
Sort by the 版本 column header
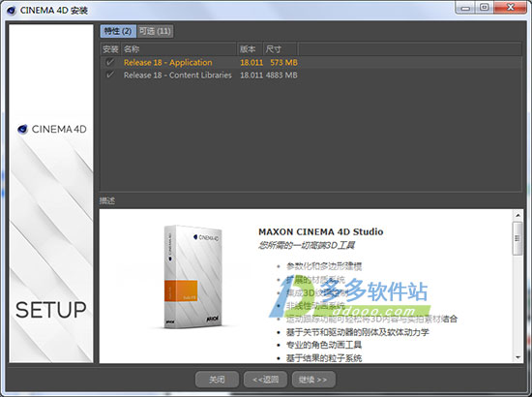250,49
